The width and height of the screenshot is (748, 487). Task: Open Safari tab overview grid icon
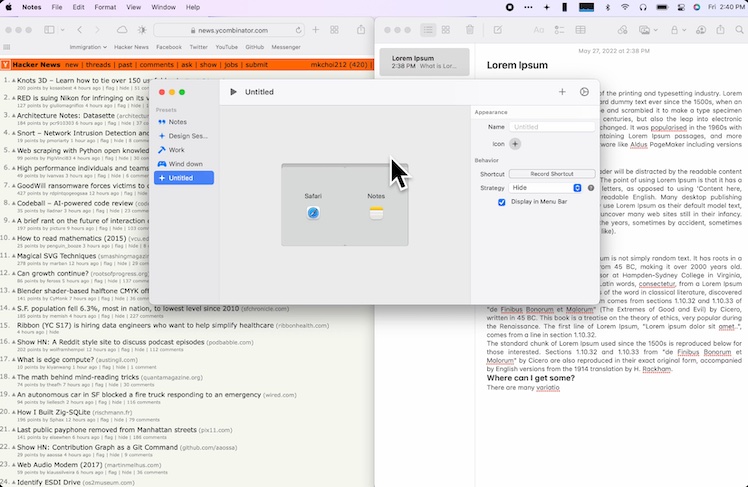tap(336, 30)
